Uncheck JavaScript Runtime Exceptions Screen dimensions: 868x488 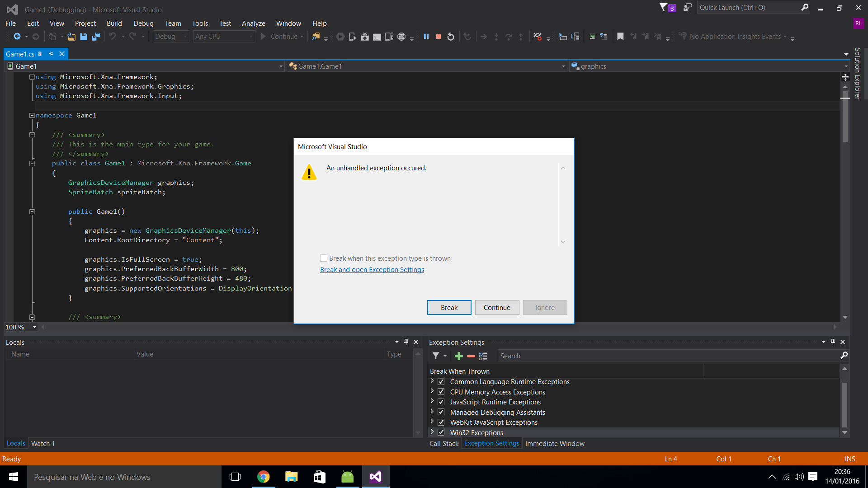pyautogui.click(x=441, y=402)
